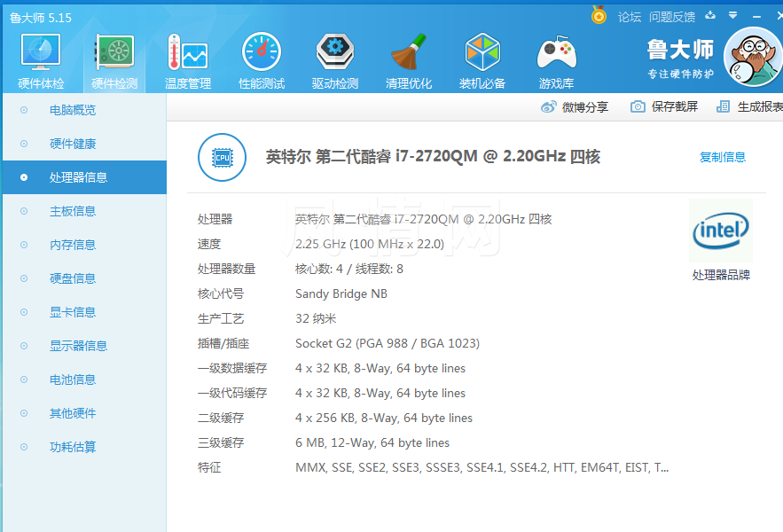783x532 pixels.
Task: Select 主板信息 in sidebar
Action: 84,211
